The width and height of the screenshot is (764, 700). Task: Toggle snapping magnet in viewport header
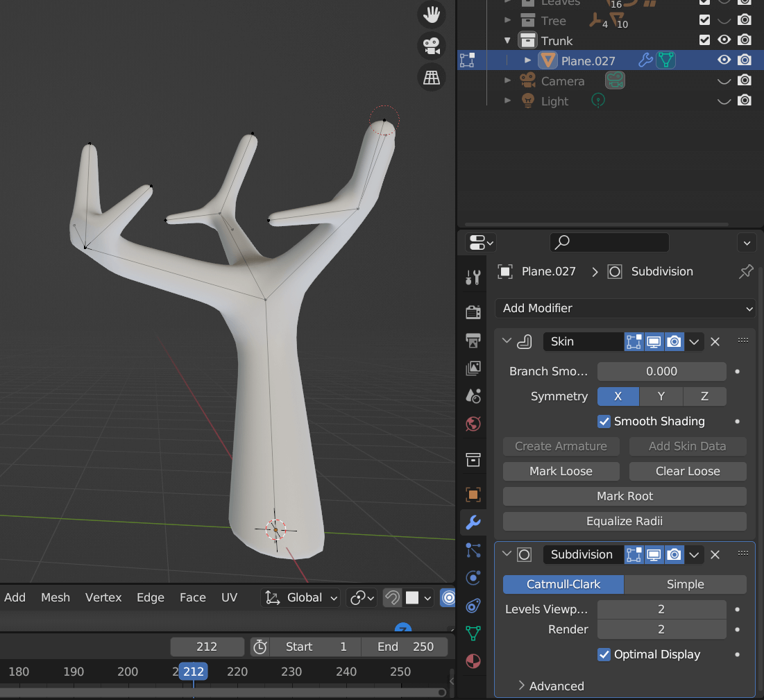point(392,597)
